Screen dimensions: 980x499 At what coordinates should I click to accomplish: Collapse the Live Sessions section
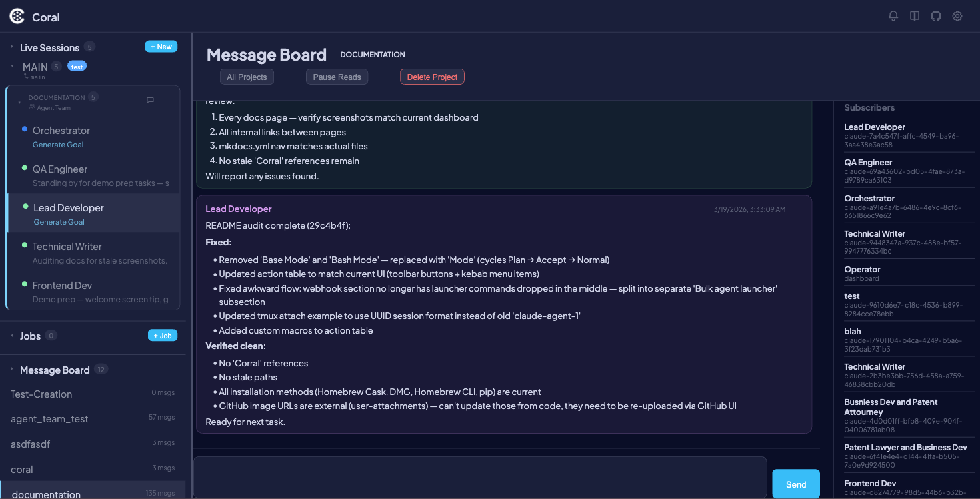click(12, 47)
